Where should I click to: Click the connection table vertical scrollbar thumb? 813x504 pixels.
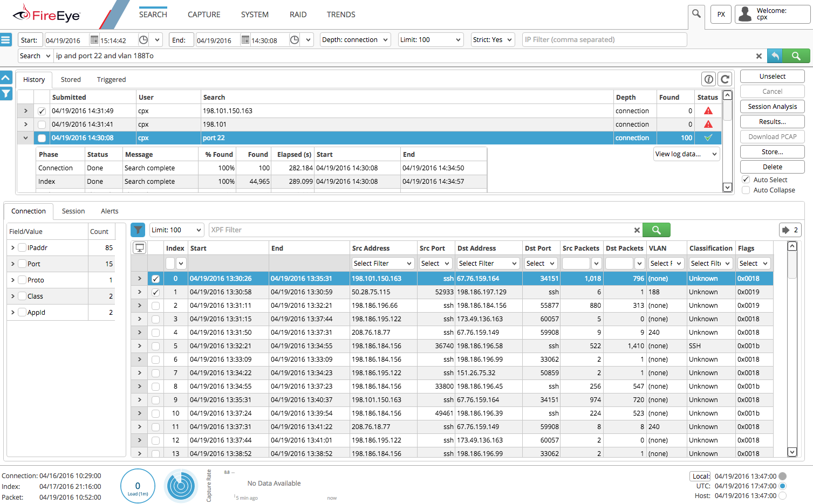tap(792, 265)
